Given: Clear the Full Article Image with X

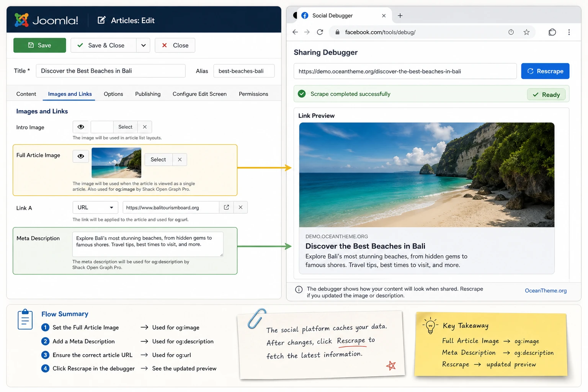Looking at the screenshot, I should point(180,160).
